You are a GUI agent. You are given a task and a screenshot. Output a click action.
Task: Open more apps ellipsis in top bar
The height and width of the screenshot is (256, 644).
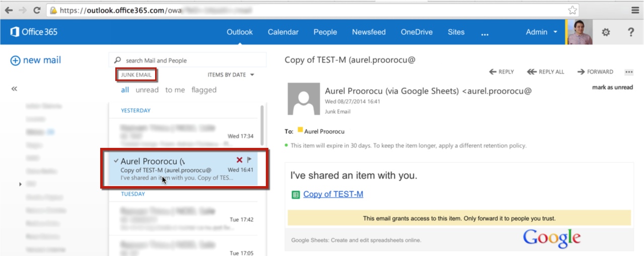(485, 34)
